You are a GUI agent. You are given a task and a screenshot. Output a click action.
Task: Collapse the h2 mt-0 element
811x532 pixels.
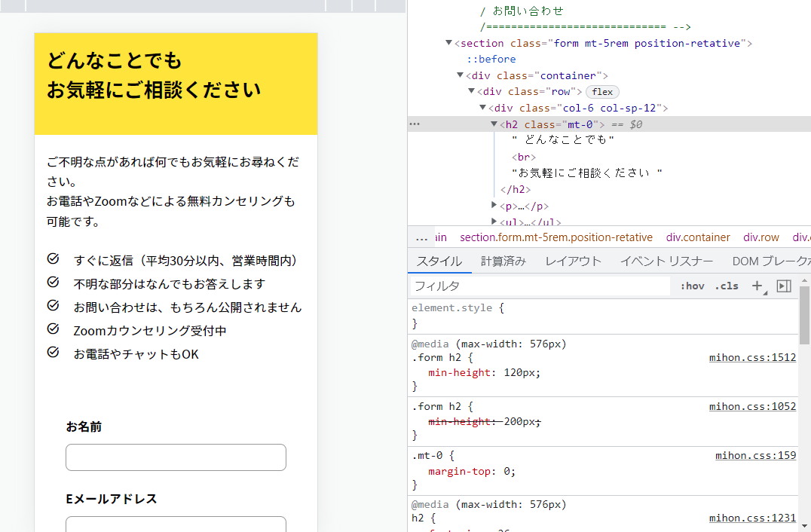(494, 124)
